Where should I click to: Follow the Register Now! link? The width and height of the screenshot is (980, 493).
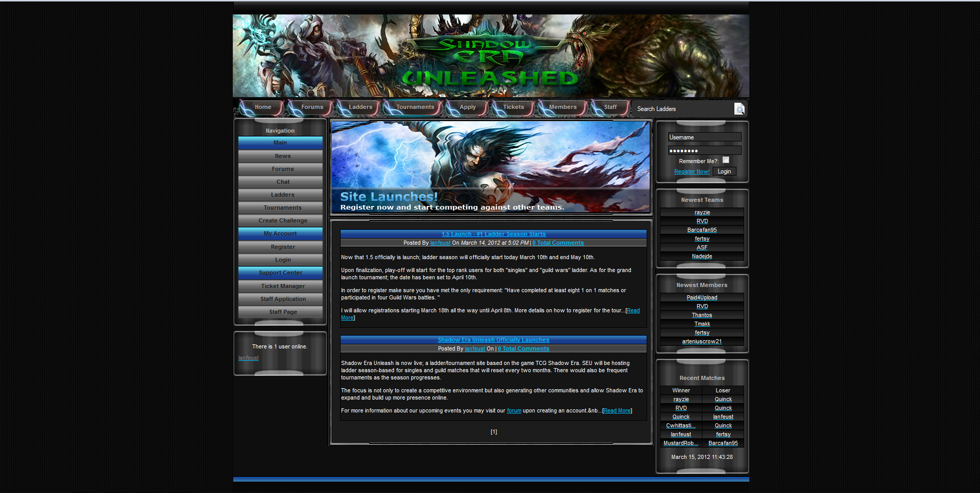coord(692,172)
